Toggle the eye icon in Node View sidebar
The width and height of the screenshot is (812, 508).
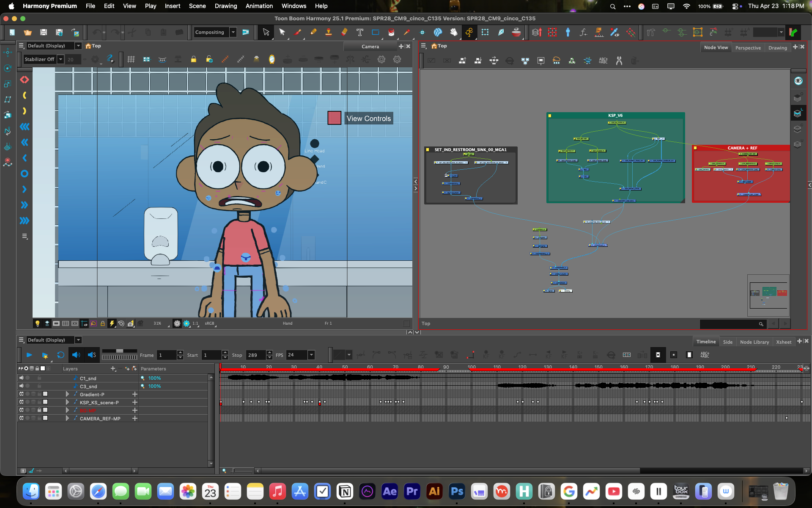[x=798, y=81]
